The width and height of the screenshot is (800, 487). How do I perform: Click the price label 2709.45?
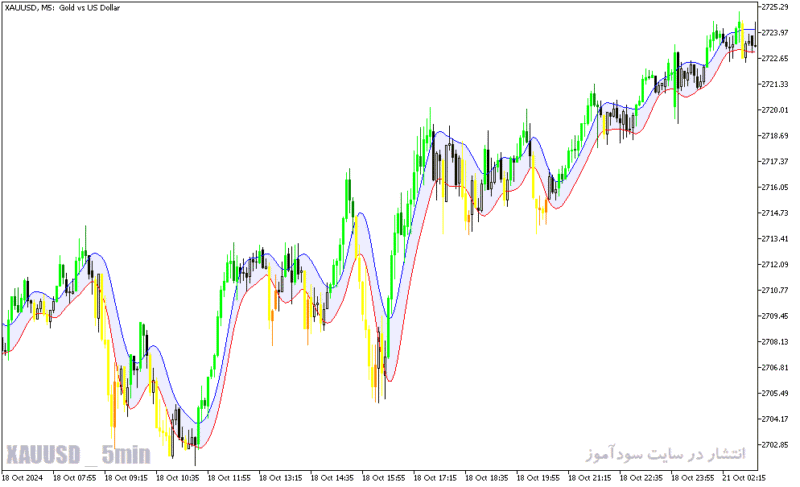pos(774,316)
